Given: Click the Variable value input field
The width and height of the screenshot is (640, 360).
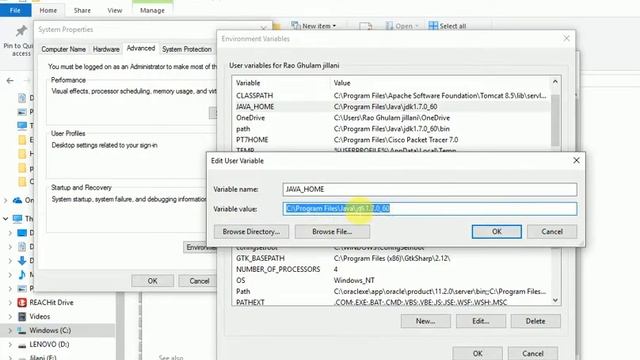Looking at the screenshot, I should [x=430, y=209].
